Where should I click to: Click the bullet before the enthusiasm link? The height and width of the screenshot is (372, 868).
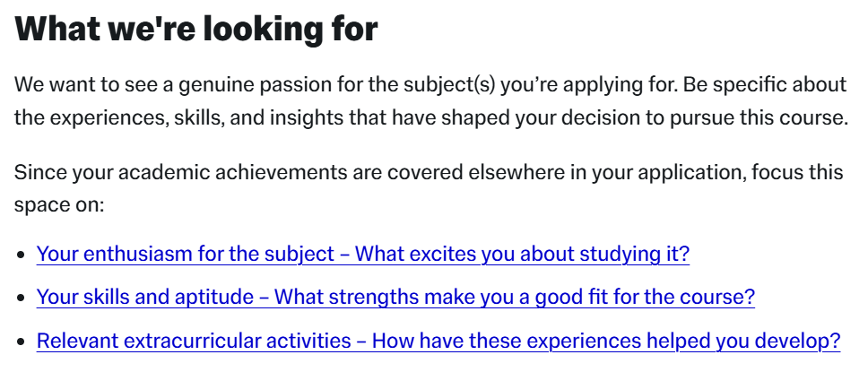pyautogui.click(x=22, y=255)
